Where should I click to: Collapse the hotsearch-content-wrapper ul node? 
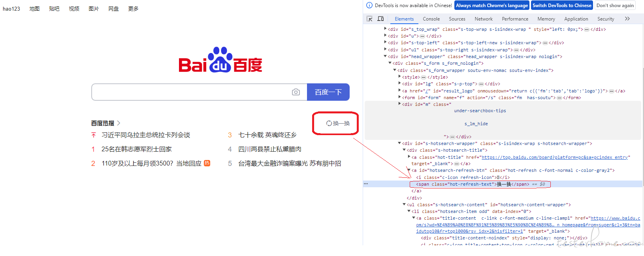coord(404,205)
